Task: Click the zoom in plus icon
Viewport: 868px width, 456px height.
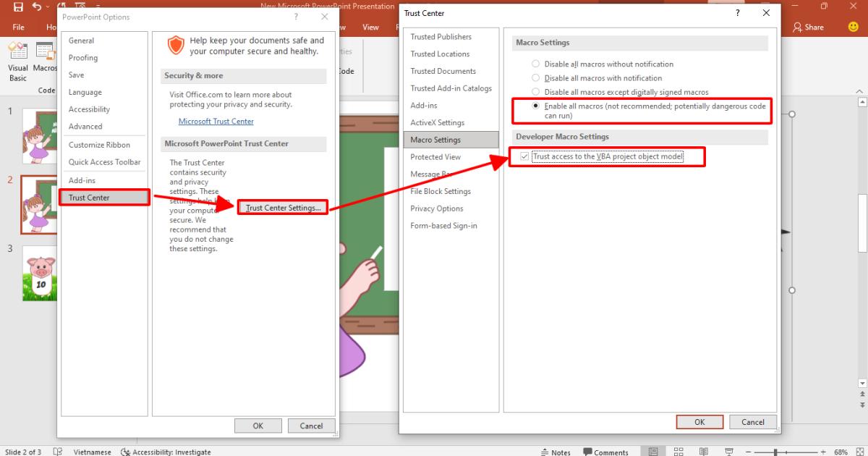Action: click(x=823, y=452)
